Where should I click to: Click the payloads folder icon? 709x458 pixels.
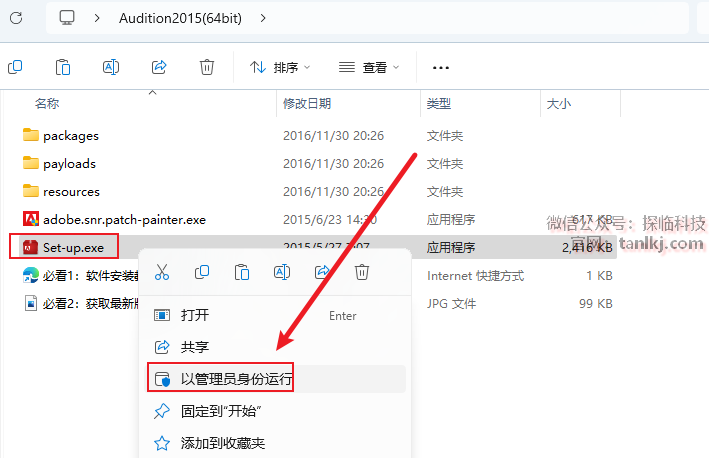pyautogui.click(x=31, y=163)
